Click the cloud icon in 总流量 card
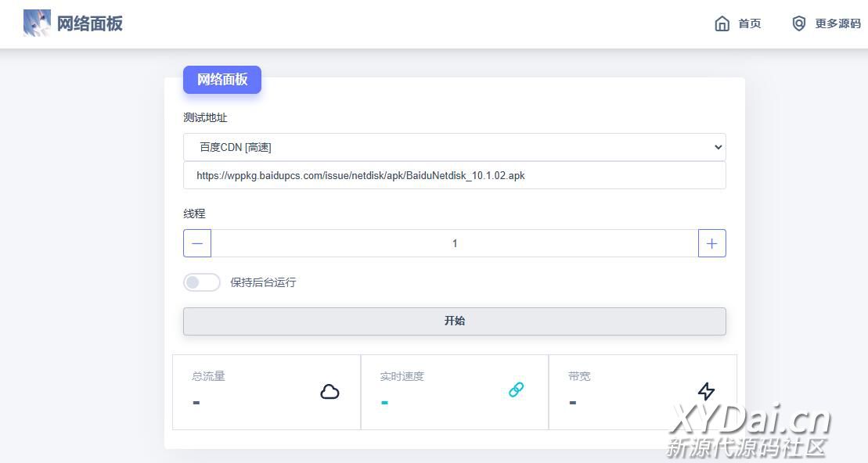This screenshot has width=868, height=463. tap(330, 392)
